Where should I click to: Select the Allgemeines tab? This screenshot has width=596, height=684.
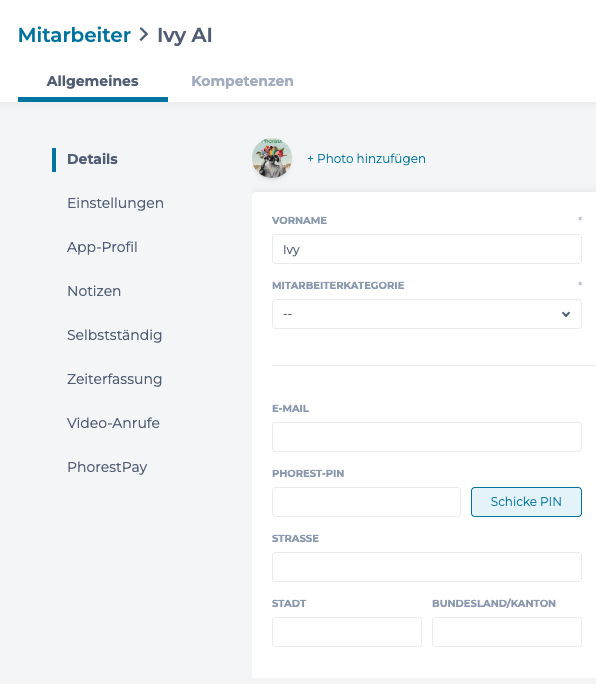(92, 81)
